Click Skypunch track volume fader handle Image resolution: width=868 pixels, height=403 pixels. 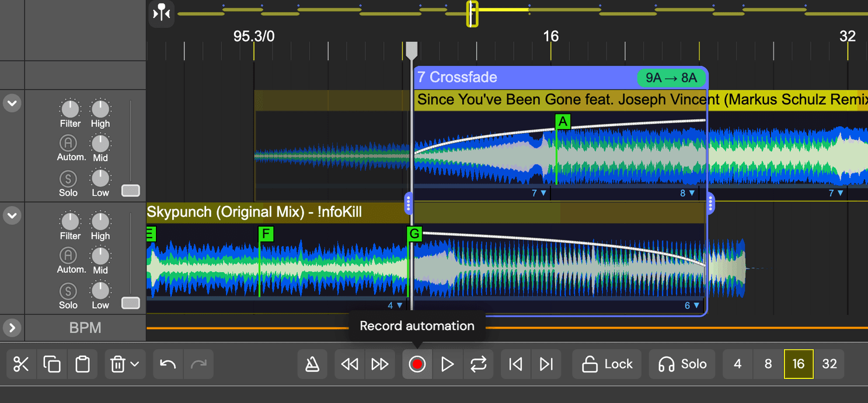click(x=131, y=303)
